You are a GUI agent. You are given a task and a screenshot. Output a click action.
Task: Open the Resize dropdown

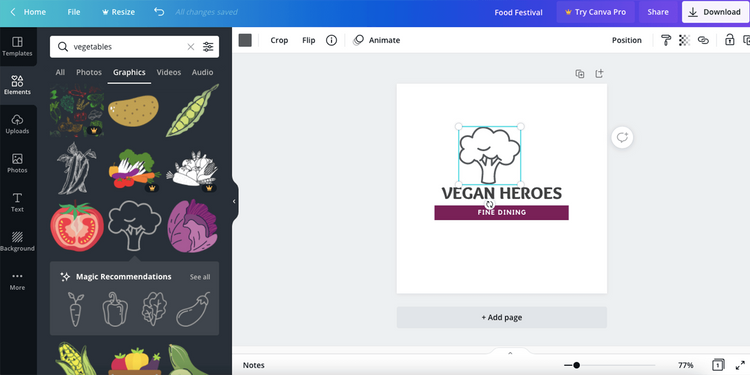118,12
